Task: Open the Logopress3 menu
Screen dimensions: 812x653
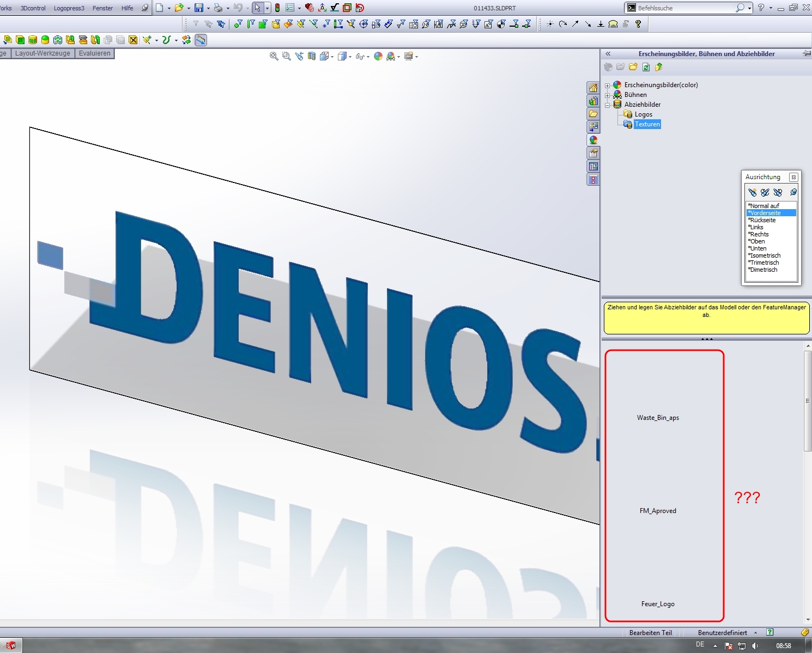Action: pyautogui.click(x=69, y=8)
